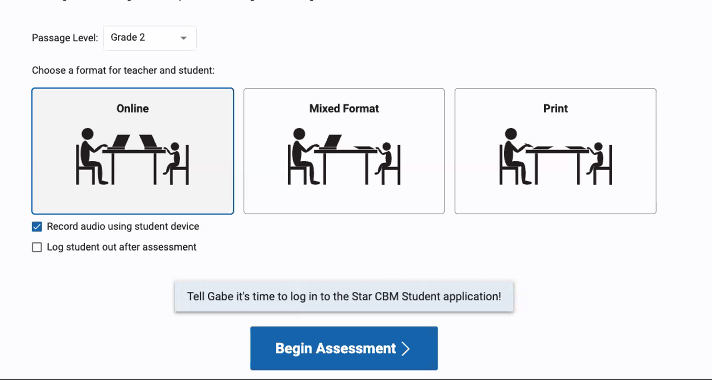The height and width of the screenshot is (380, 712).
Task: Select the Mixed Format card
Action: pos(344,151)
